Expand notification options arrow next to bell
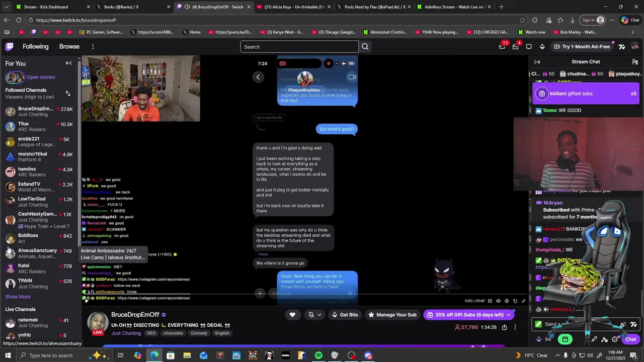 pyautogui.click(x=319, y=315)
